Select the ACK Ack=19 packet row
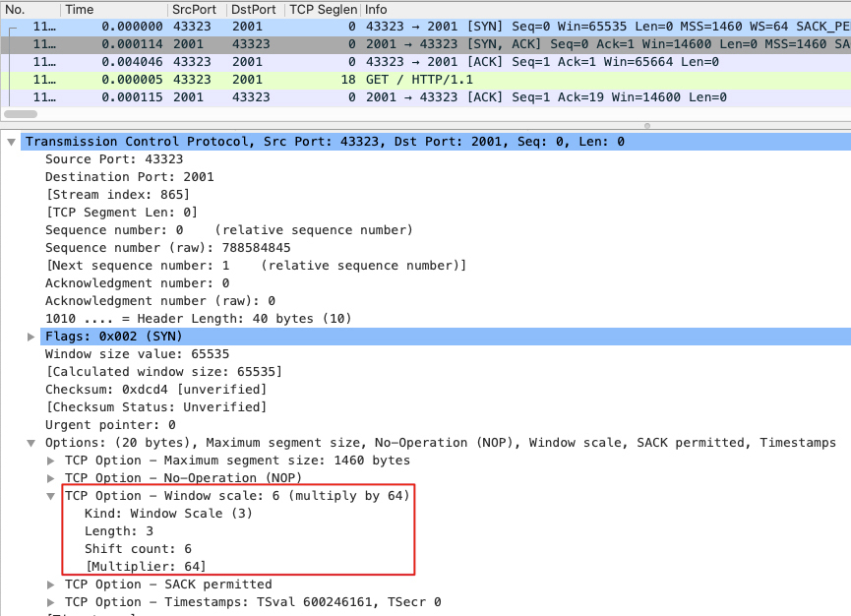The width and height of the screenshot is (851, 616). pos(425,97)
